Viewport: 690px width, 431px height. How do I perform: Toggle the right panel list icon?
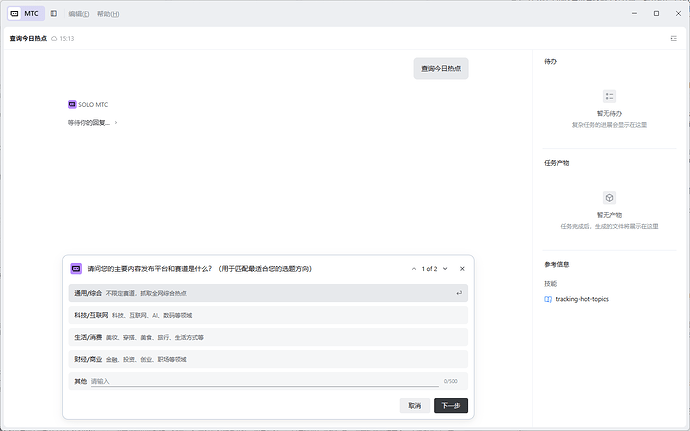pos(673,39)
